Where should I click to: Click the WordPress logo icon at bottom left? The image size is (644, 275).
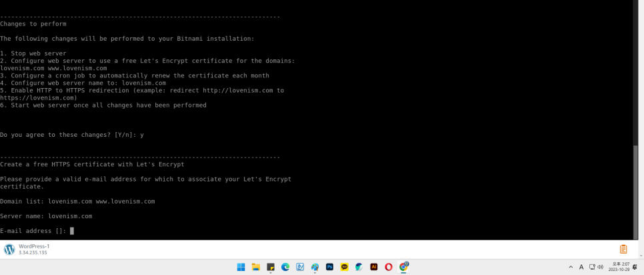9,249
